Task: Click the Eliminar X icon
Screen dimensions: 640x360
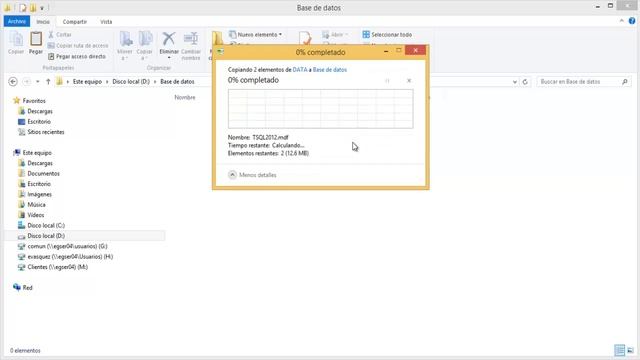Action: [169, 39]
